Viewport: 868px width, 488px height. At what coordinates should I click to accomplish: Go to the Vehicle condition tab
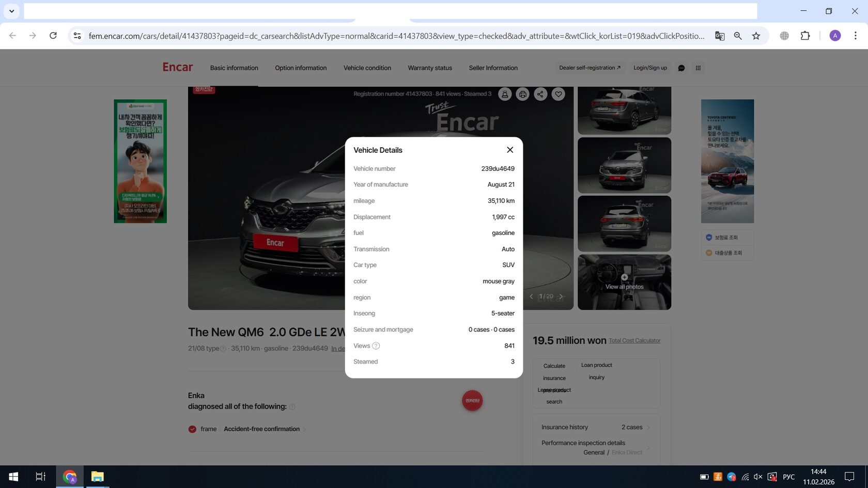pos(367,68)
